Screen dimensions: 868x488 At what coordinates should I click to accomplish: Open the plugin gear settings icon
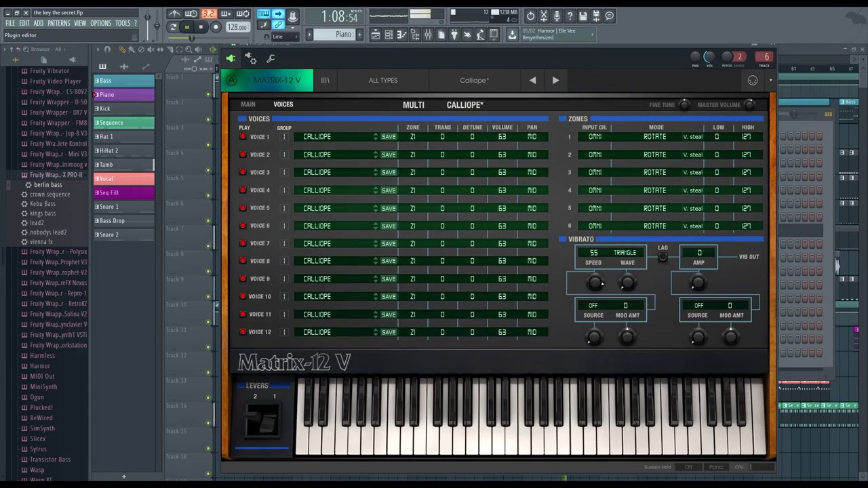tap(250, 59)
